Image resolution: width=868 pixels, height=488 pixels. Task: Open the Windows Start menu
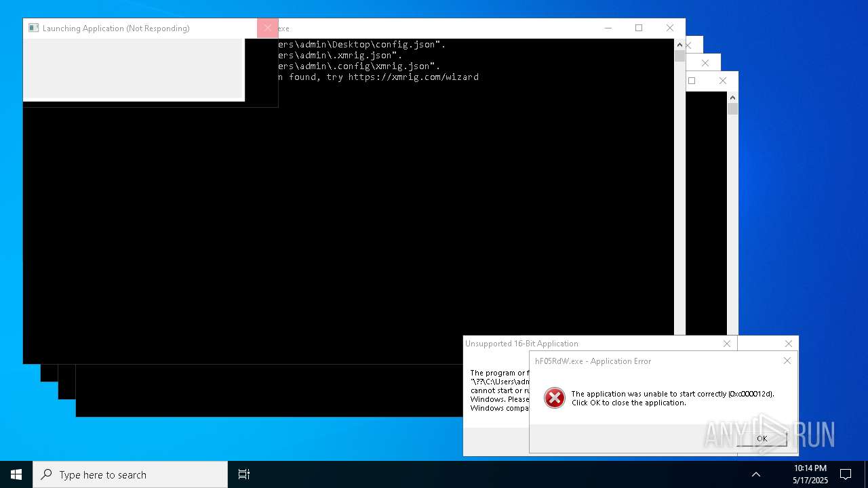[16, 474]
